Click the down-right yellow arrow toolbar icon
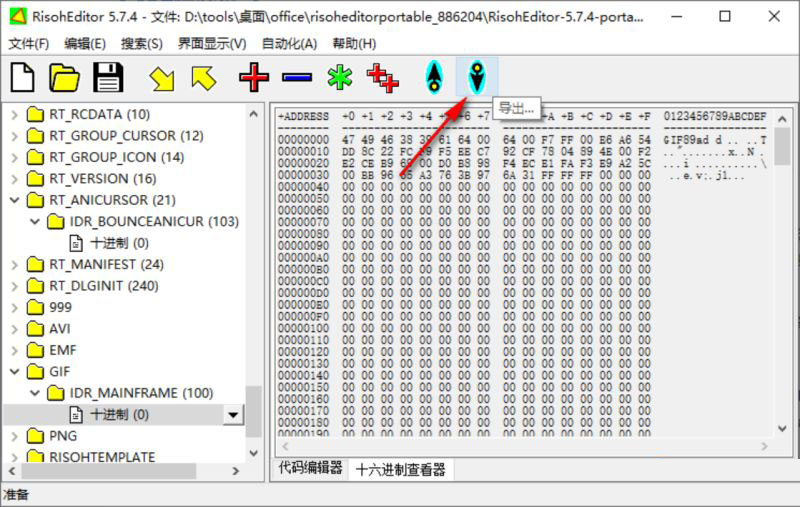 coord(162,79)
